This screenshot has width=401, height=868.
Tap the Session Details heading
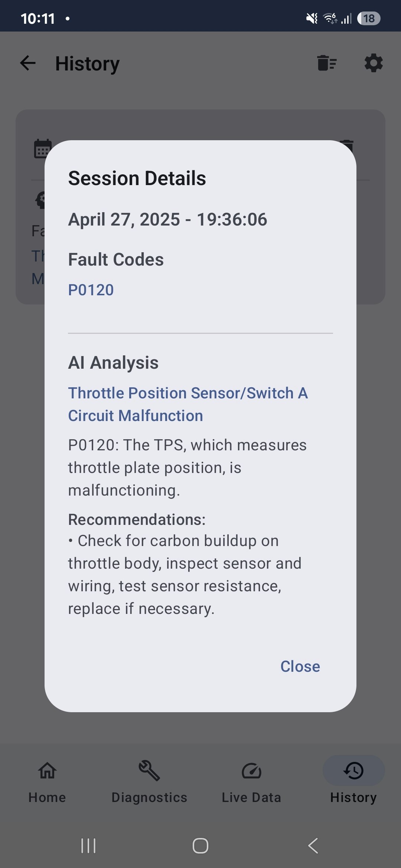[137, 178]
